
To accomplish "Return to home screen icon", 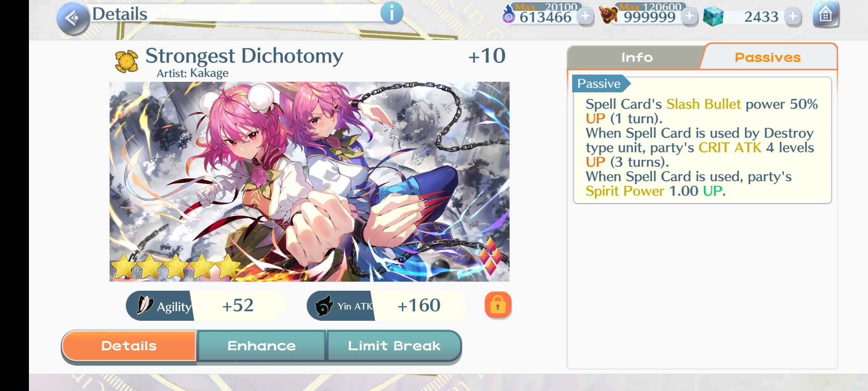I will (826, 15).
